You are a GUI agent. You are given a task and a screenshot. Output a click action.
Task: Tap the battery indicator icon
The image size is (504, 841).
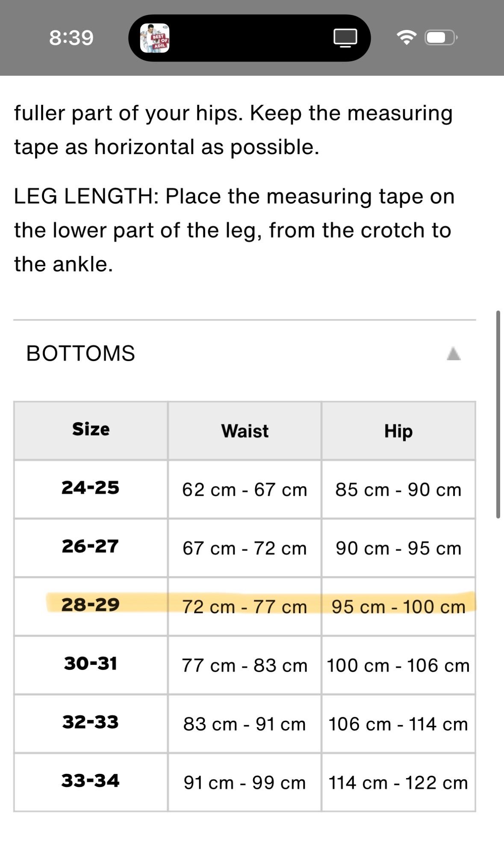pos(441,38)
